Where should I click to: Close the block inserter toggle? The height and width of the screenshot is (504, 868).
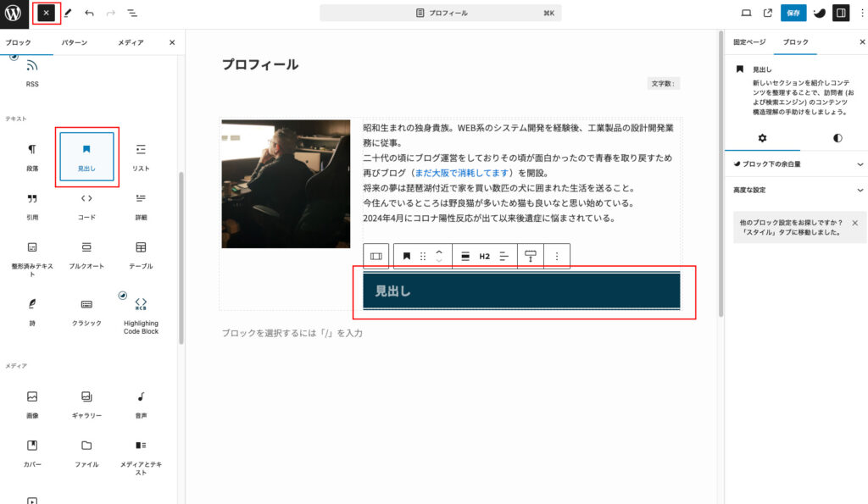pyautogui.click(x=46, y=13)
